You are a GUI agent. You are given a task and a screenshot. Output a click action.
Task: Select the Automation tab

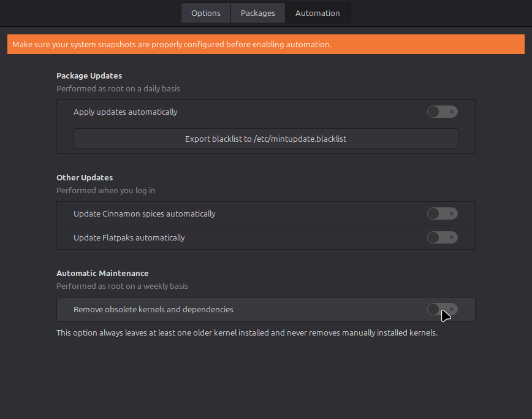click(x=317, y=13)
